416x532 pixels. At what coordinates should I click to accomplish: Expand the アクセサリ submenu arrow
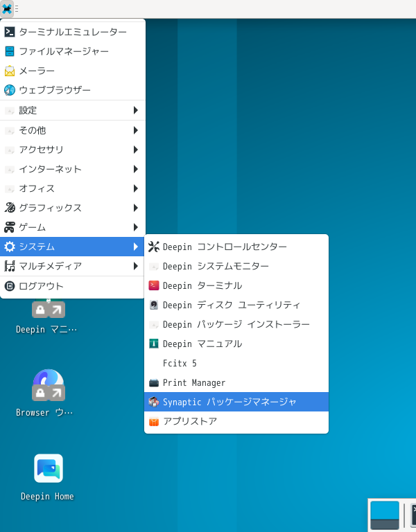(x=136, y=150)
